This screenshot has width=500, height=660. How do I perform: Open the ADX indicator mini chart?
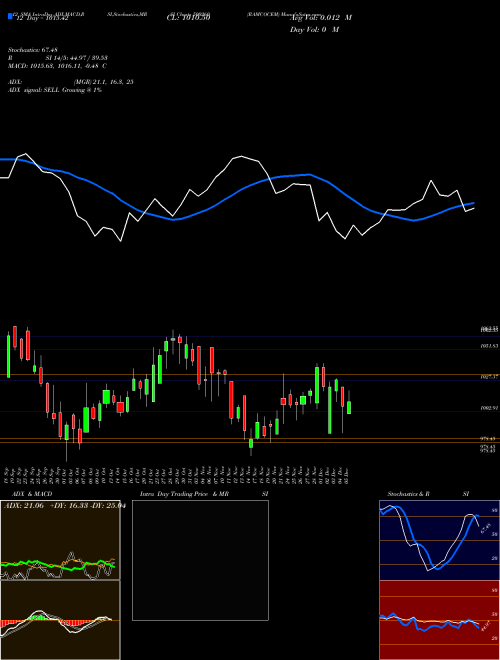[x=60, y=540]
